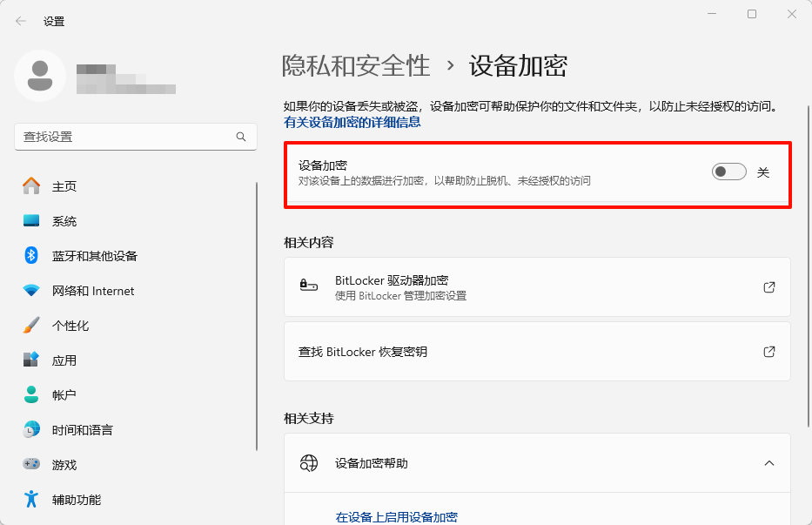Click the Accounts (帐户) person icon
The width and height of the screenshot is (812, 525).
point(31,395)
